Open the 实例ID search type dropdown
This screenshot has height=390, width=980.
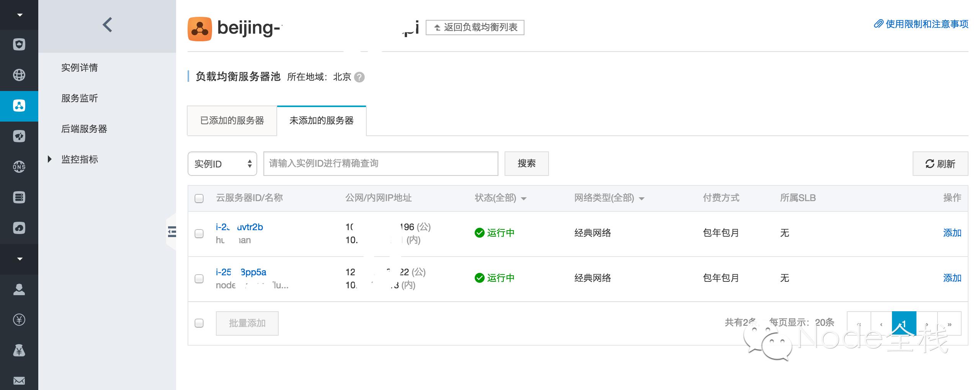pyautogui.click(x=222, y=164)
